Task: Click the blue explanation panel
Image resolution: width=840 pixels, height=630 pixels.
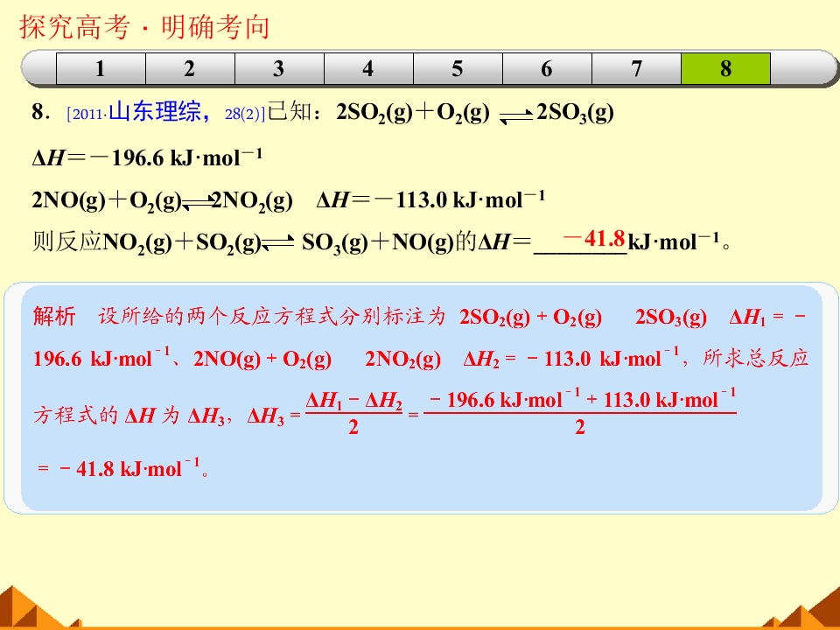Action: pos(421,398)
